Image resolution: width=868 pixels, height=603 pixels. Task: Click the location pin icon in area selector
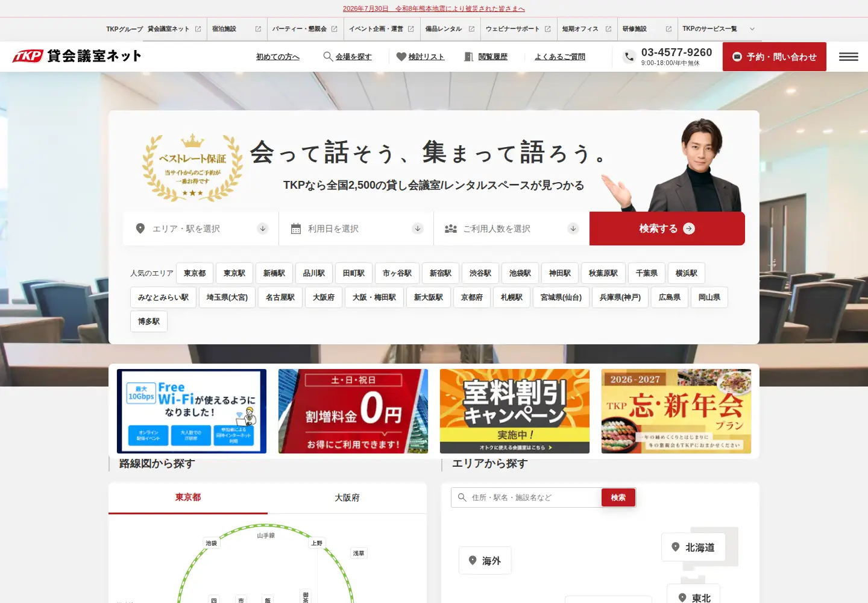[140, 229]
